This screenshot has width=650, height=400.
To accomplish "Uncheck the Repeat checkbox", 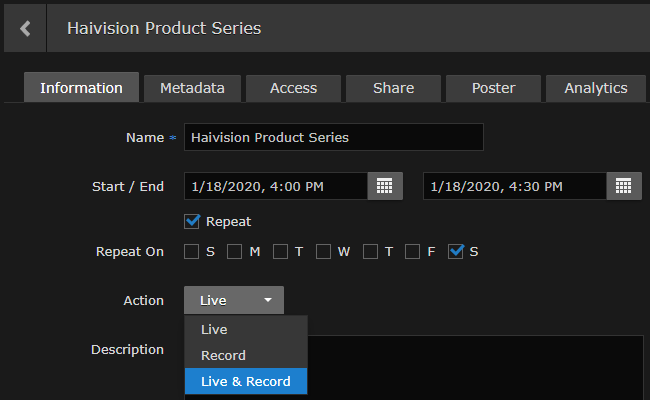I will coord(193,221).
